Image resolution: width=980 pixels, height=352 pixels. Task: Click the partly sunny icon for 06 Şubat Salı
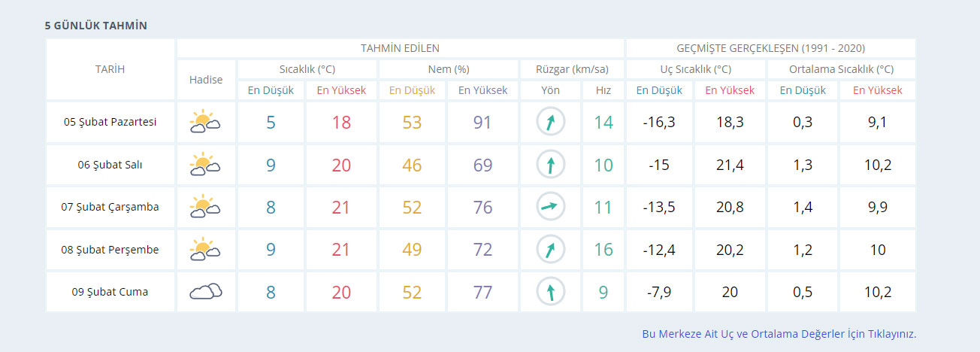click(205, 165)
